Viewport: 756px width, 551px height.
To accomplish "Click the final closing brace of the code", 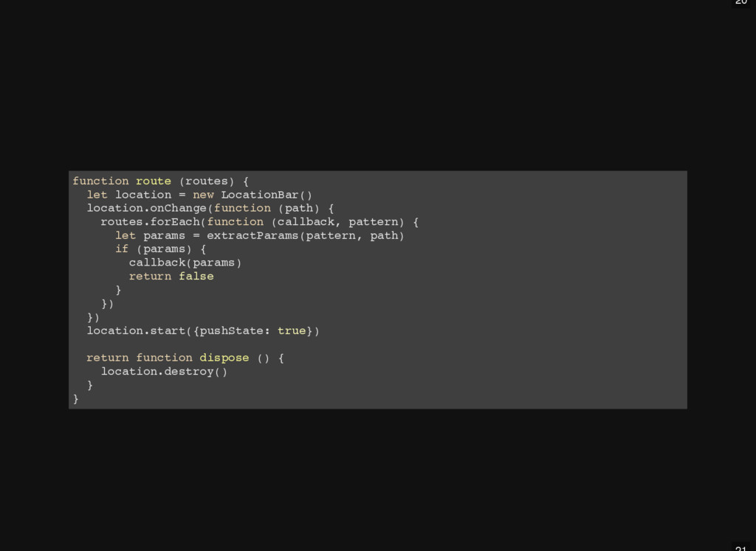I will click(76, 398).
